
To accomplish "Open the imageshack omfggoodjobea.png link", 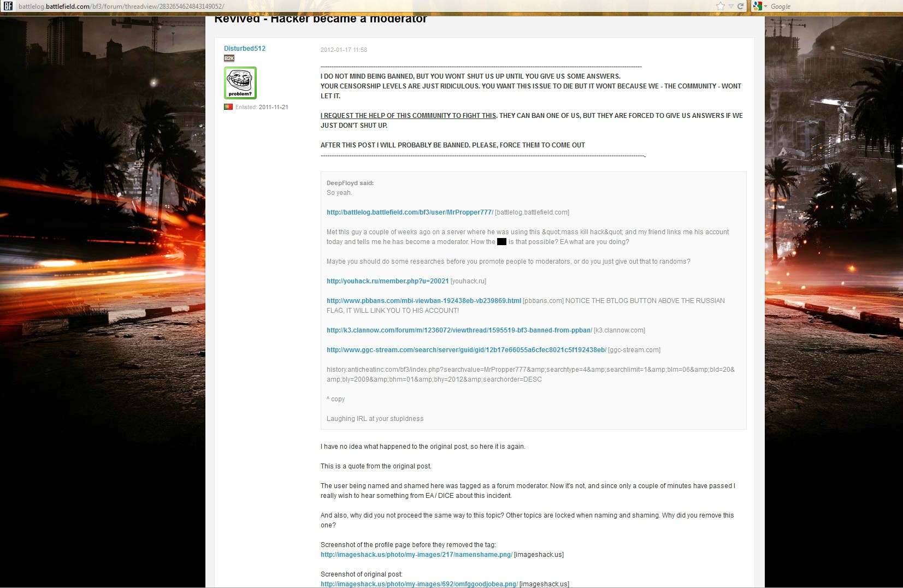I will pos(419,584).
